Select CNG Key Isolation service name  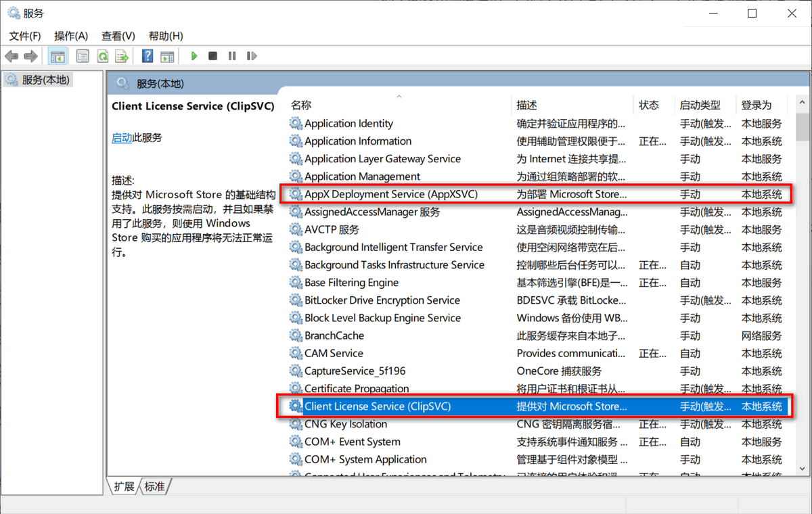(346, 424)
